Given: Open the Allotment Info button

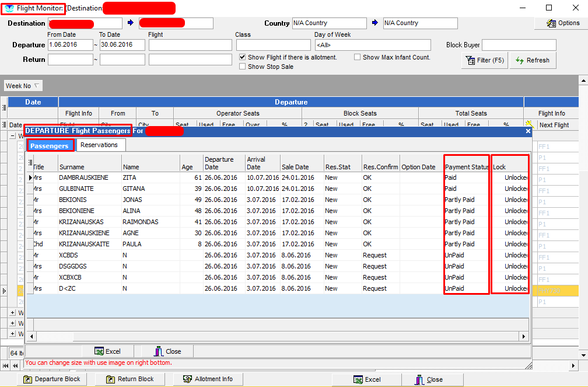Looking at the screenshot, I should [208, 379].
